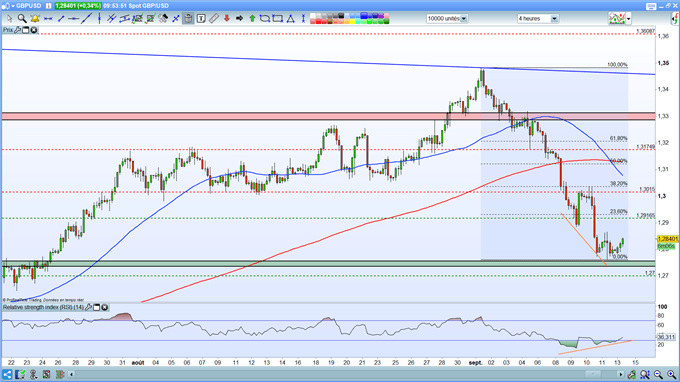
Task: Click the Relative strength index label
Action: coord(43,307)
